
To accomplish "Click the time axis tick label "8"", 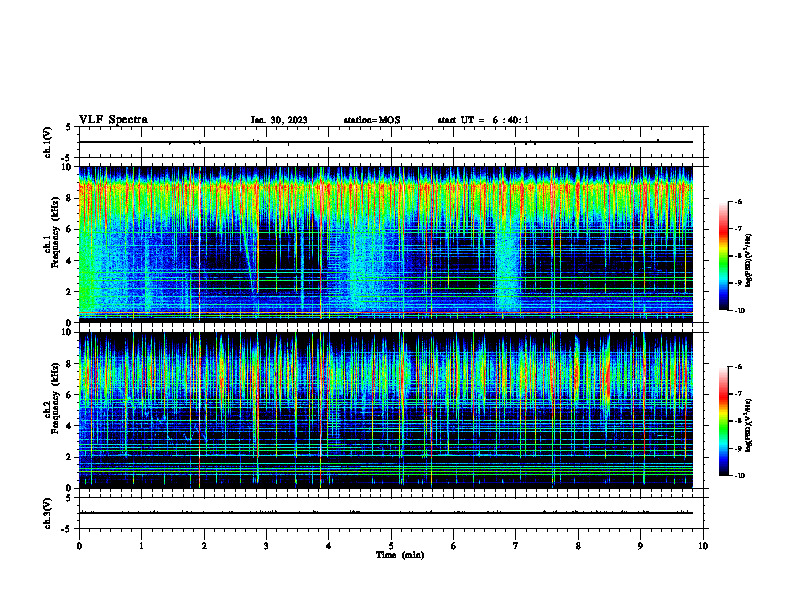I will (x=578, y=546).
